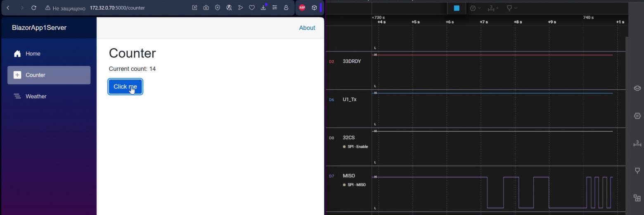Open the shield privacy protection icon

(218, 8)
